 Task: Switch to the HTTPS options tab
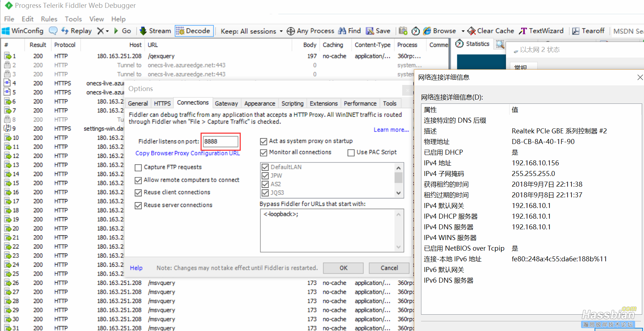tap(162, 103)
